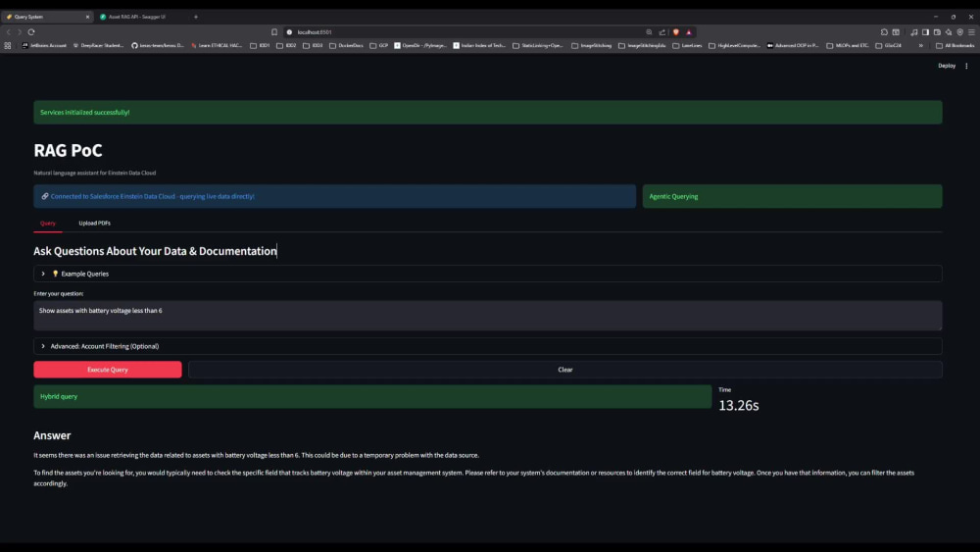
Task: Click the 13.26s time value
Action: coord(739,406)
